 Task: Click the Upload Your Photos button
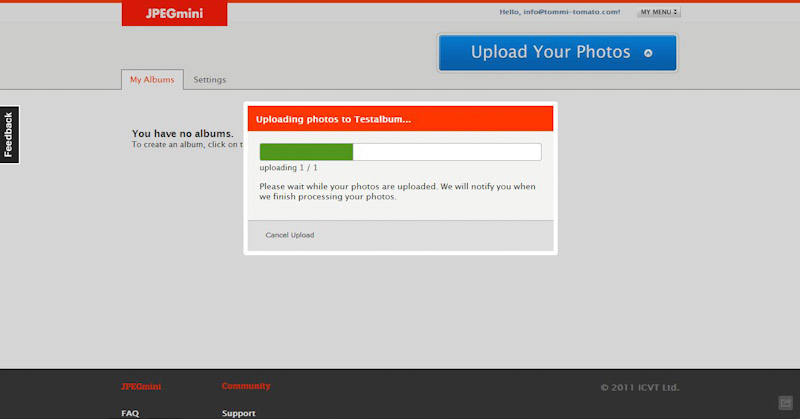coord(558,53)
